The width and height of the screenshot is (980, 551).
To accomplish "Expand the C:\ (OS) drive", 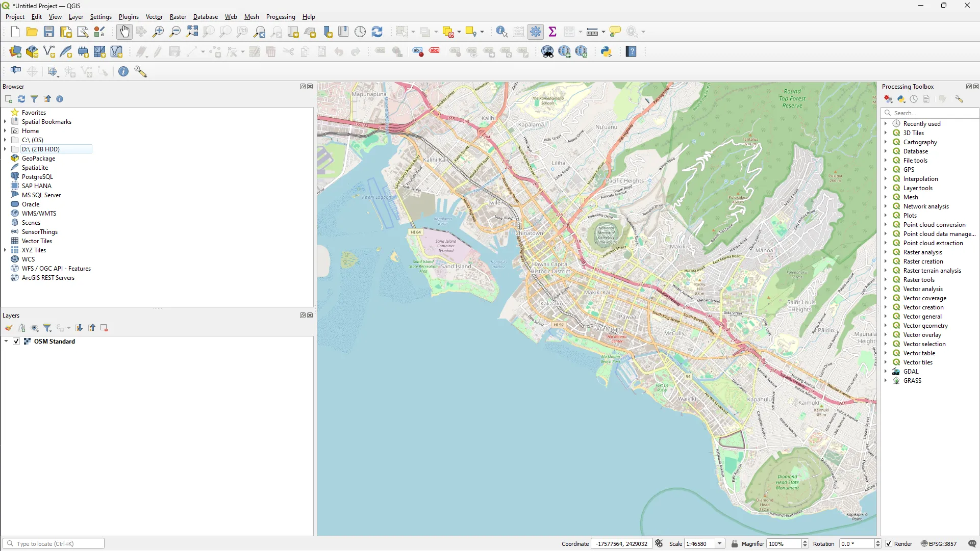I will point(5,140).
